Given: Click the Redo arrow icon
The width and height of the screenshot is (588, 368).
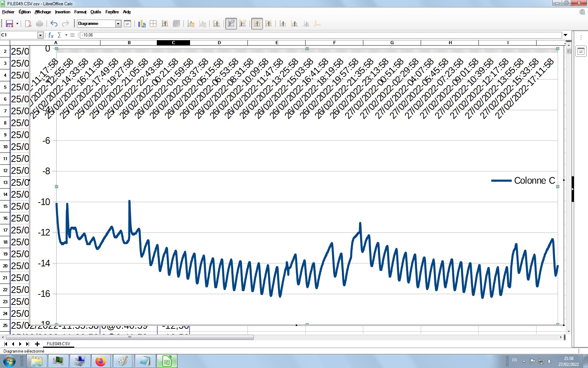Looking at the screenshot, I should tap(65, 24).
